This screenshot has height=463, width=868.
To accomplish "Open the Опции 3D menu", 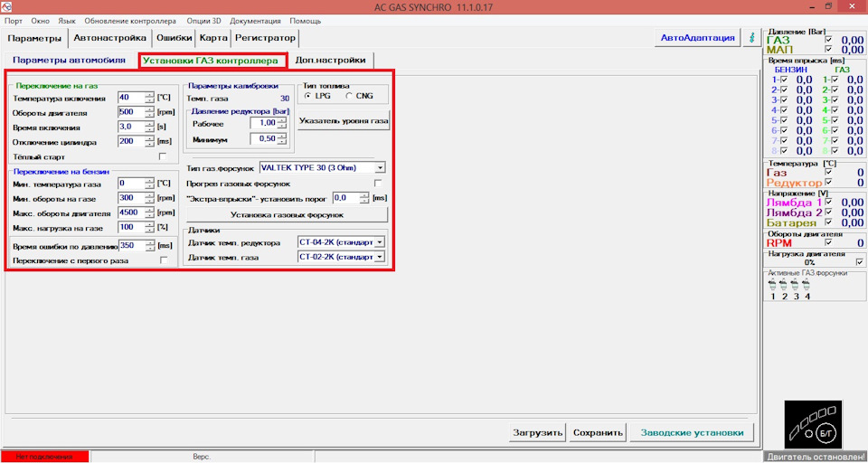I will point(203,21).
